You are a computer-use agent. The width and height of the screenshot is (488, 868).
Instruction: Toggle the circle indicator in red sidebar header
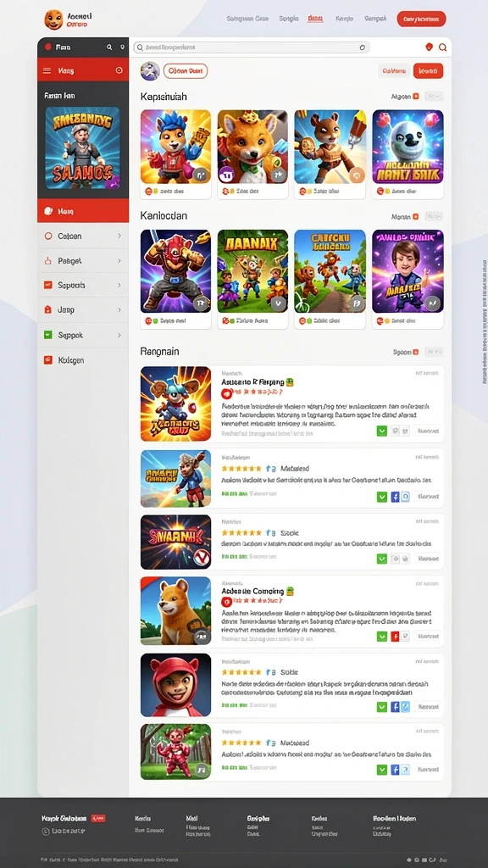point(119,70)
